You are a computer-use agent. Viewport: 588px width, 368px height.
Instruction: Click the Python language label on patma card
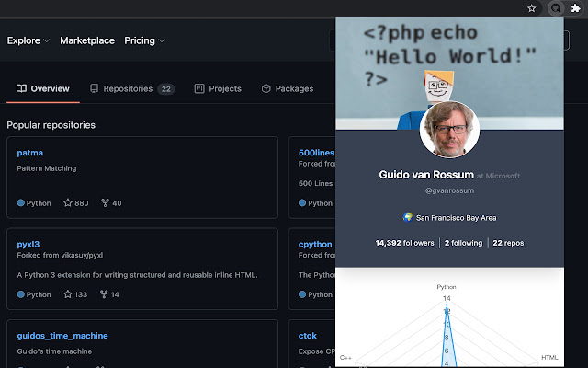click(39, 203)
